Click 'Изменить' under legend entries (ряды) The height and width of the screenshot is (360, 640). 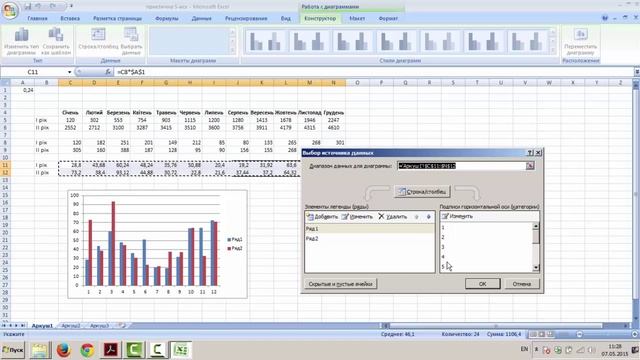click(x=357, y=216)
